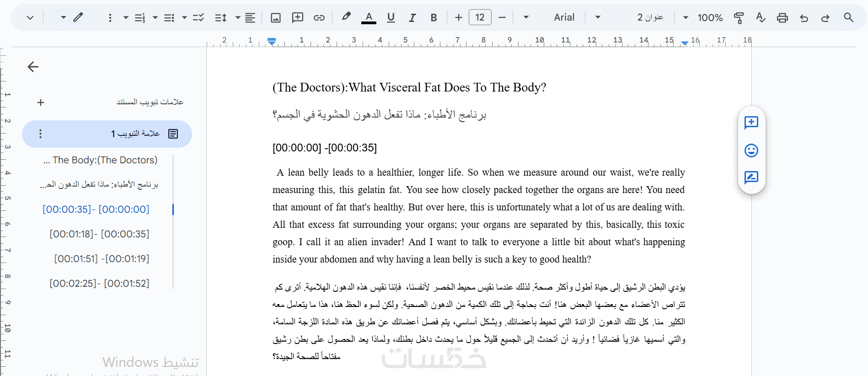
Task: Open the alignment options dropdown arrow
Action: (x=238, y=18)
